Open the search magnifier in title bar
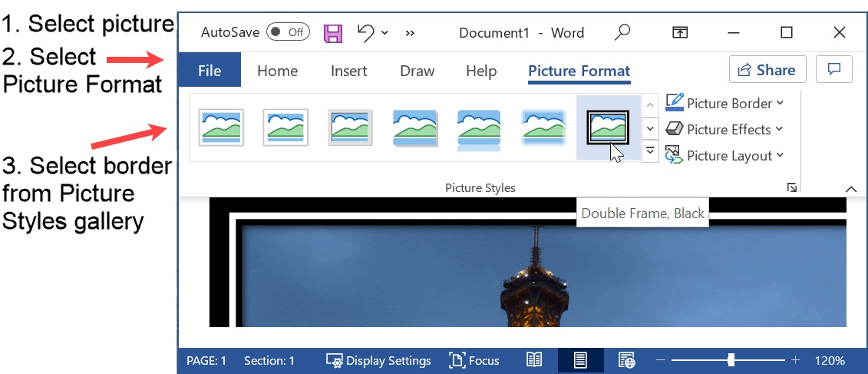The width and height of the screenshot is (868, 374). pos(622,32)
